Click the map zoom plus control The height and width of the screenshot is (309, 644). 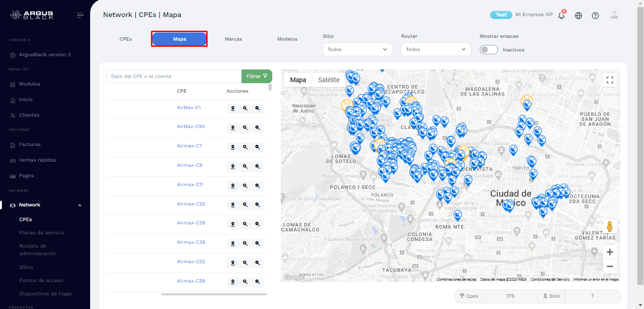pyautogui.click(x=610, y=252)
